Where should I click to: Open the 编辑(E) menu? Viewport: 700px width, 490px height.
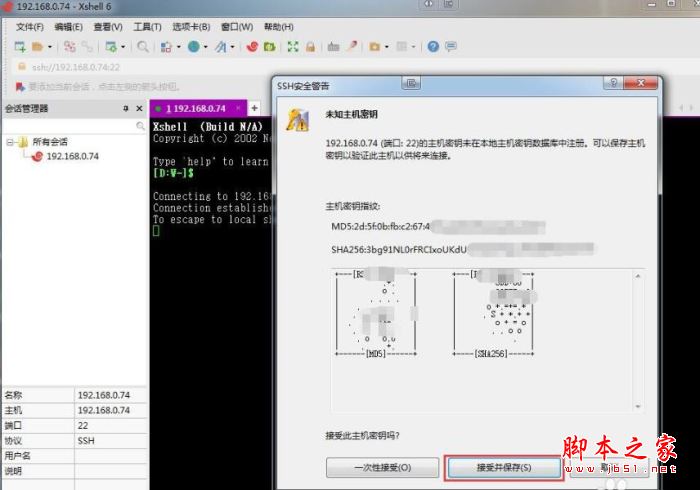click(68, 27)
